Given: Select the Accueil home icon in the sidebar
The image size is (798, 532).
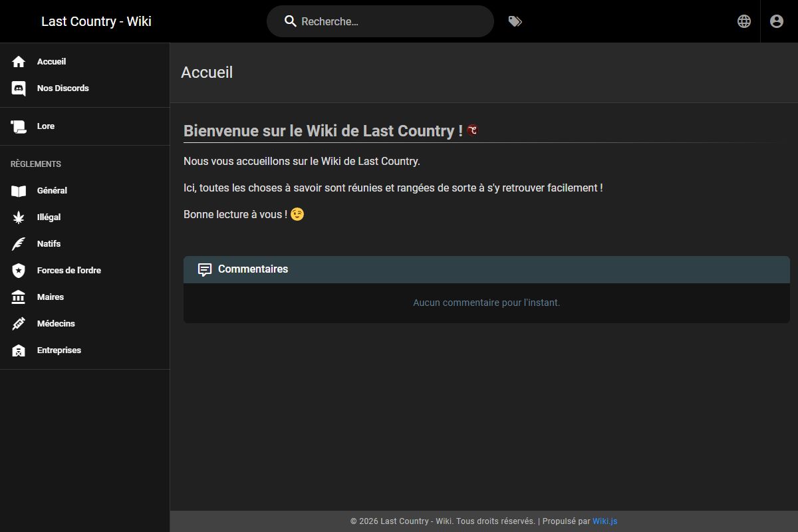Looking at the screenshot, I should point(18,61).
